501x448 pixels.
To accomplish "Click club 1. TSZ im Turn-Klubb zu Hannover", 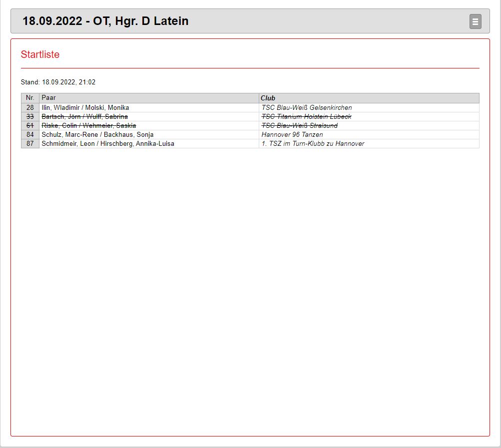I will pos(313,143).
